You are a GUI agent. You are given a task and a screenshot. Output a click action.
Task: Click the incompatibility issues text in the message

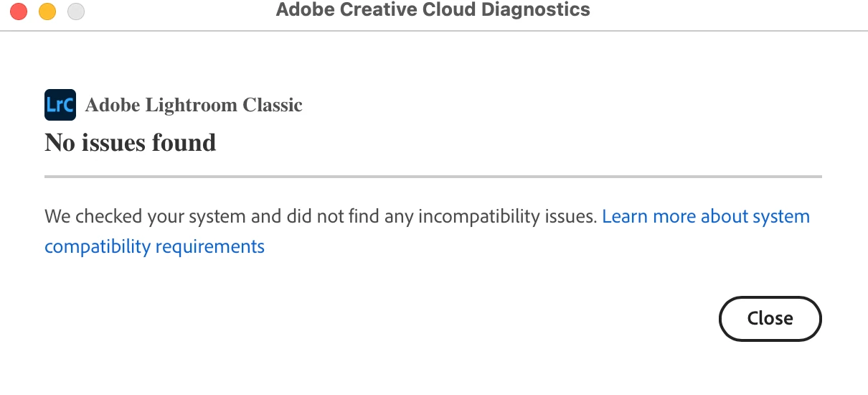507,216
